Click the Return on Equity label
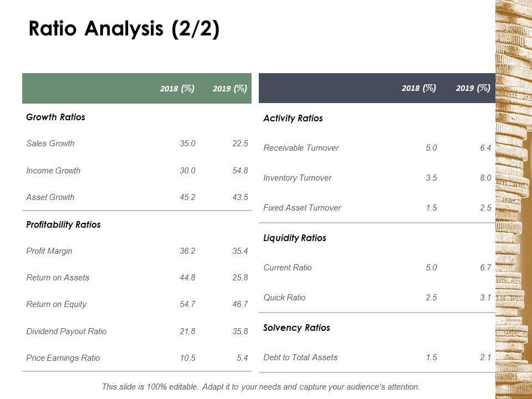The width and height of the screenshot is (532, 399). click(x=57, y=304)
